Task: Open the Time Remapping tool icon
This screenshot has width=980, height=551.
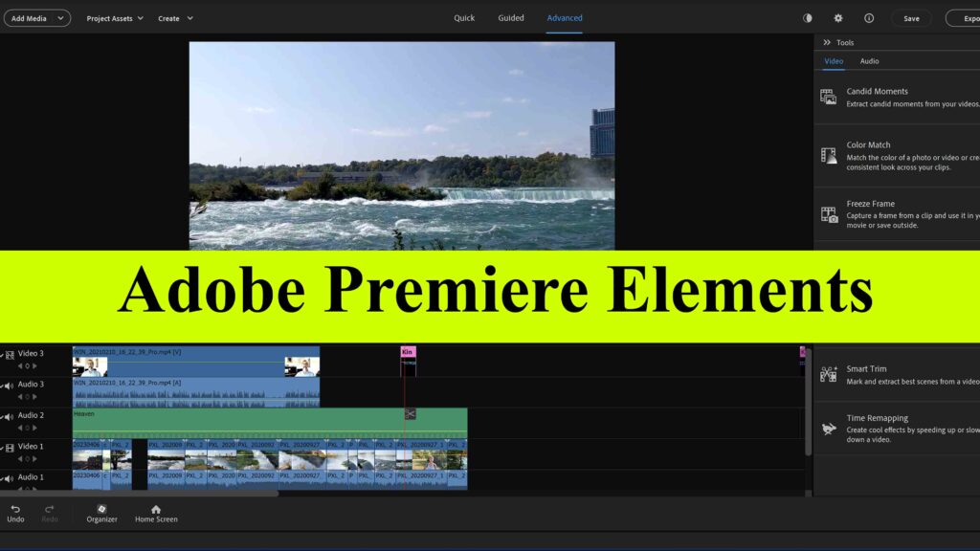Action: coord(829,429)
